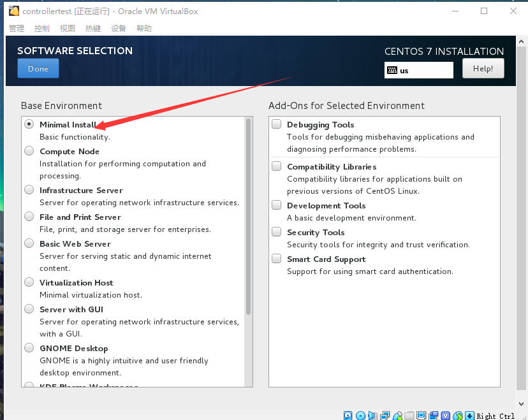Open the 控制 menu
The image size is (528, 420).
(41, 28)
